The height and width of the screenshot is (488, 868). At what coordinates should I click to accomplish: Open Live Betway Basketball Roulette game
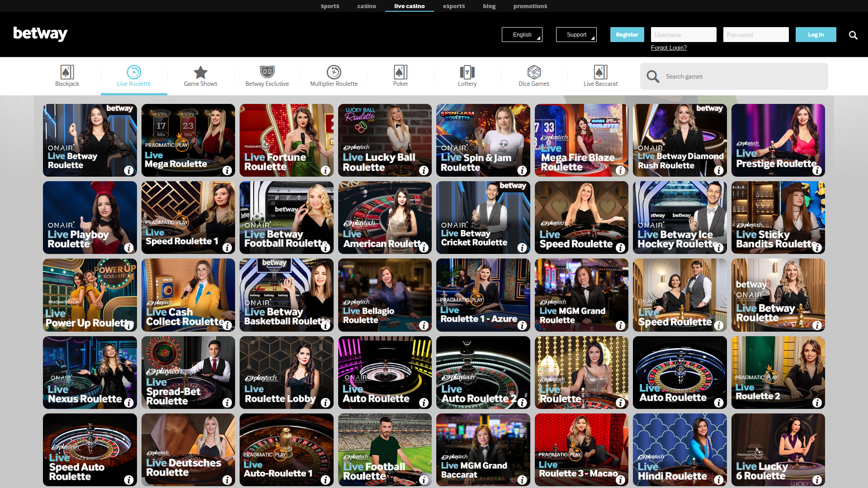pos(287,295)
